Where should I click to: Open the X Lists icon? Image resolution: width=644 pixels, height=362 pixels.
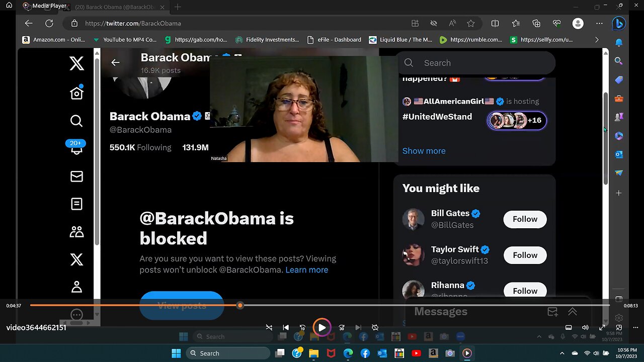click(x=76, y=204)
